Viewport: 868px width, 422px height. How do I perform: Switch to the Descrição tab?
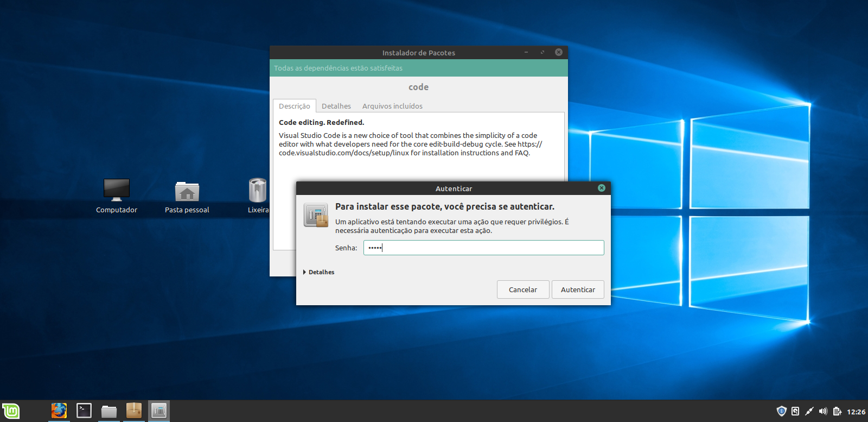295,106
